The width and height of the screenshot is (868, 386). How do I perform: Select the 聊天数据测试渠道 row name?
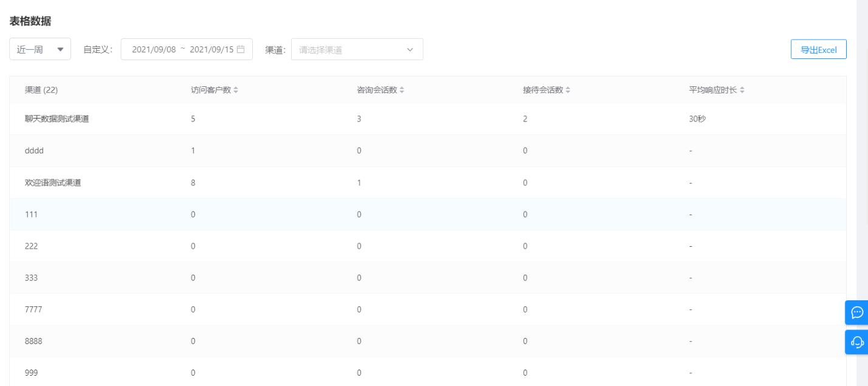57,119
